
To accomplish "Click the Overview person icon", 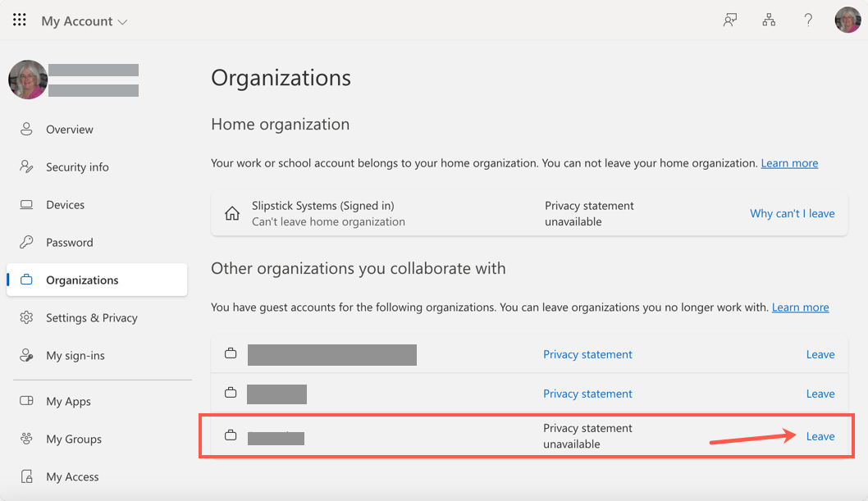I will 26,129.
